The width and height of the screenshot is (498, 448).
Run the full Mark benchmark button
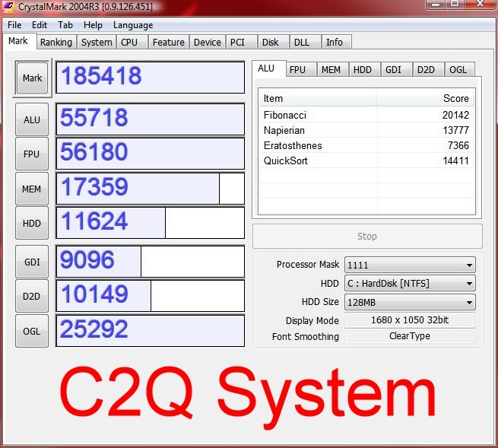pos(33,78)
